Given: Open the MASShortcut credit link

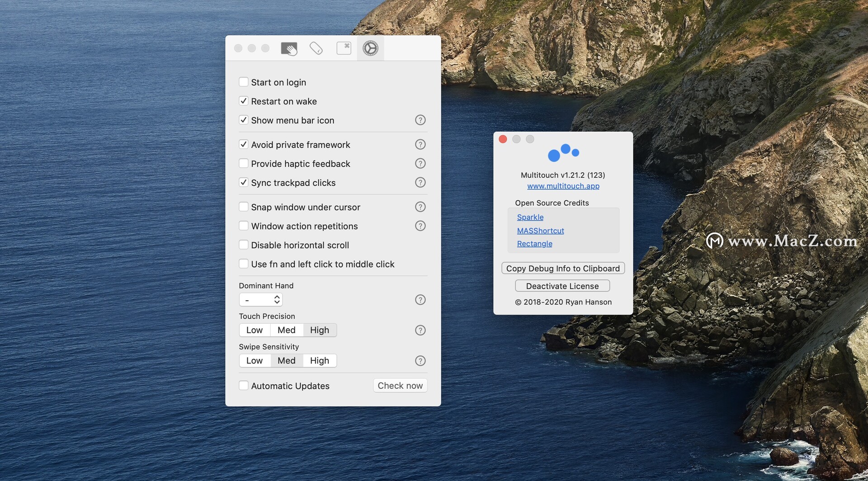Looking at the screenshot, I should point(541,231).
